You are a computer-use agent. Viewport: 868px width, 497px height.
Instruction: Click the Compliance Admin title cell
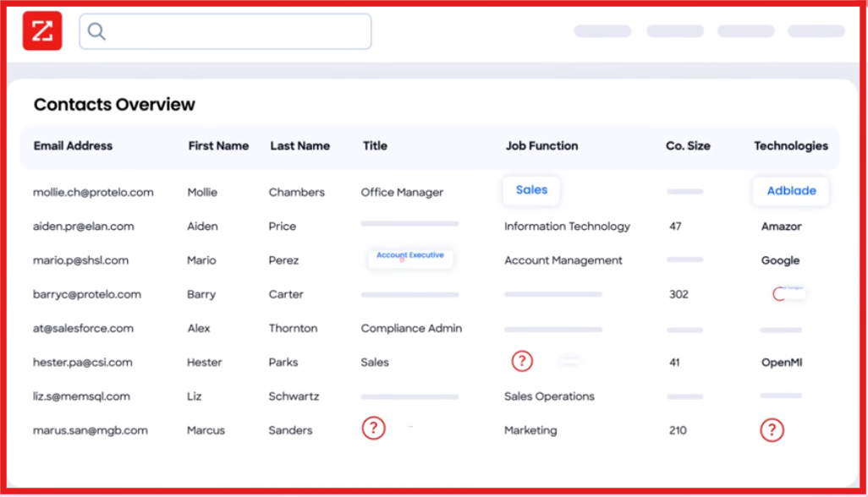(x=411, y=329)
